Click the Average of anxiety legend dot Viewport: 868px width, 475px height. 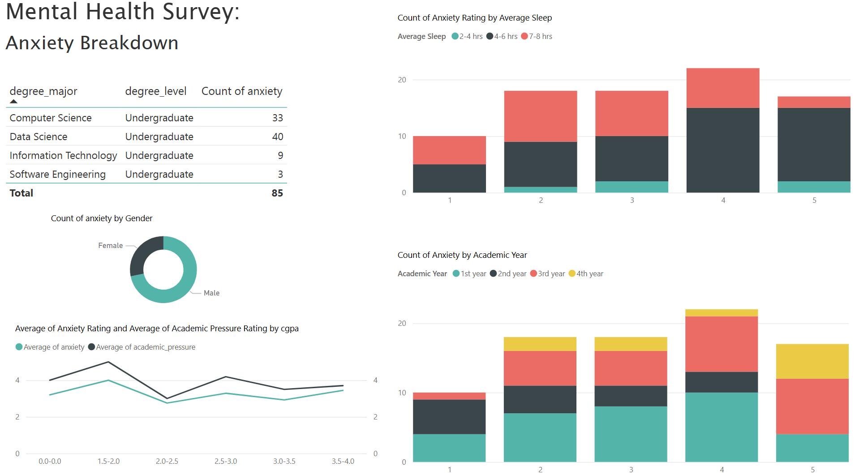click(x=19, y=347)
